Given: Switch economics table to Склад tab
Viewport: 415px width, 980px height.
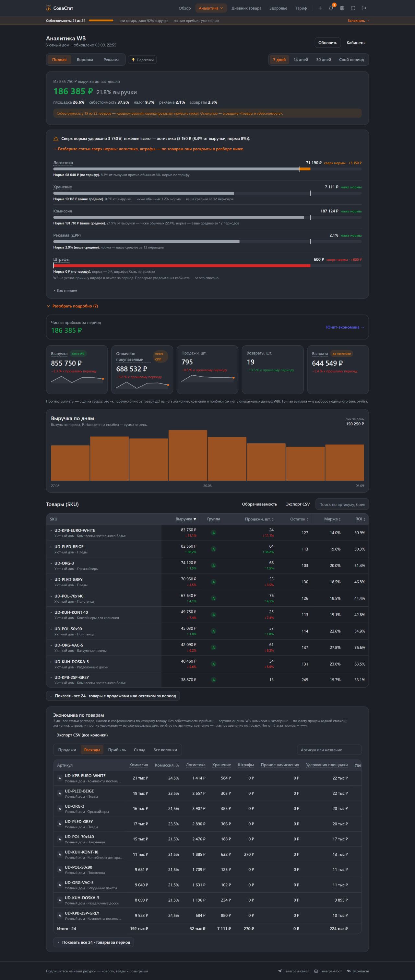Looking at the screenshot, I should (x=139, y=750).
